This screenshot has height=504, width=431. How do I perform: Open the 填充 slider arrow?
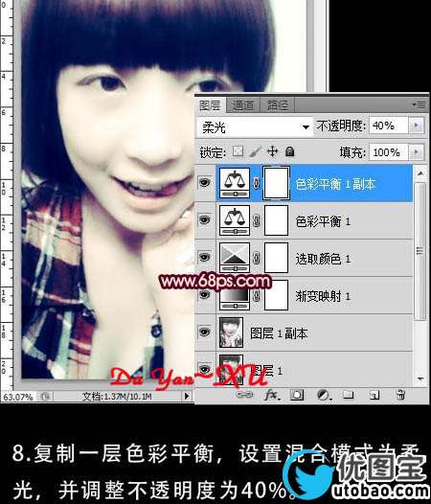tap(417, 152)
